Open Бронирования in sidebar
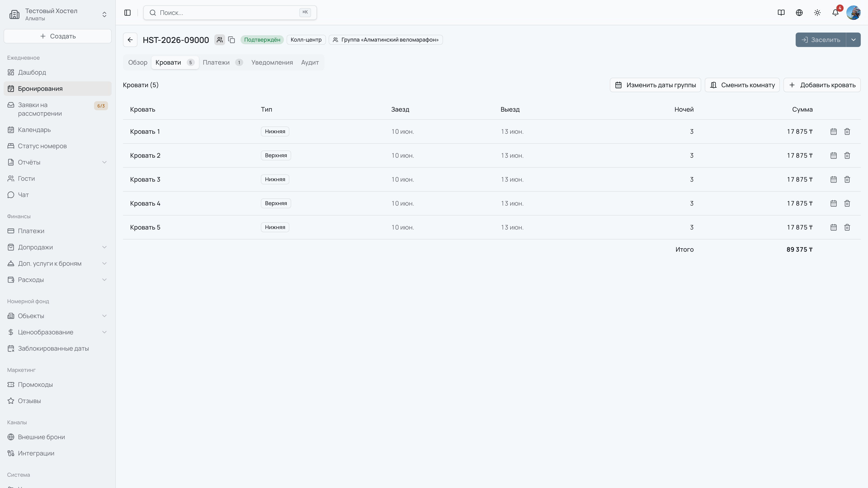Image resolution: width=868 pixels, height=488 pixels. pos(58,89)
